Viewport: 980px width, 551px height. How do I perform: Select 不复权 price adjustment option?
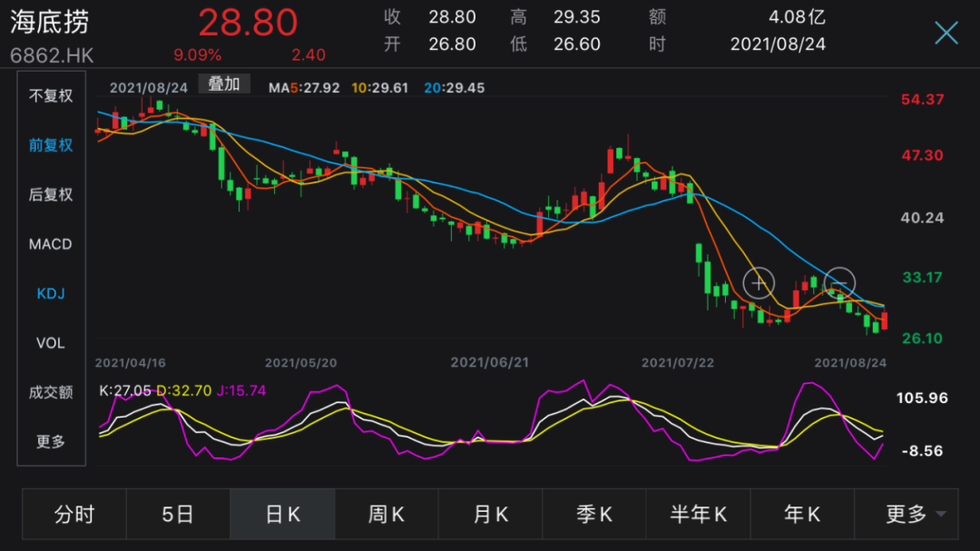[x=51, y=95]
